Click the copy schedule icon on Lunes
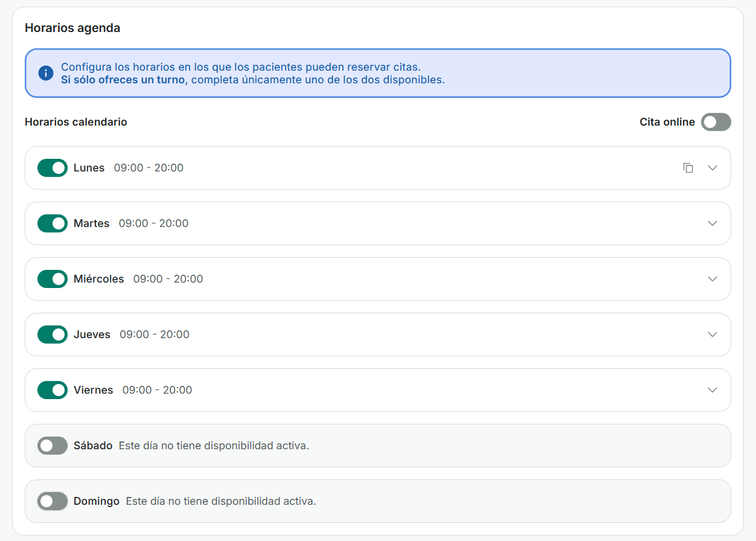Screen dimensions: 756x541 click(x=688, y=168)
